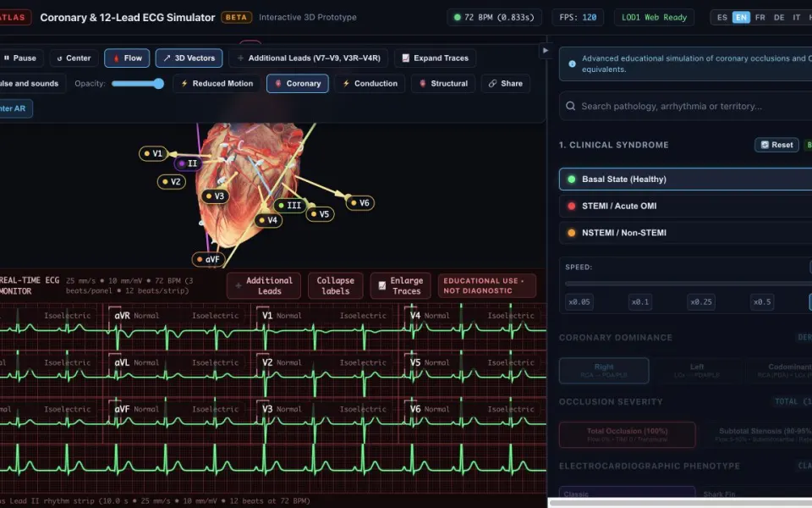Click the aVF lead marker on heart
The image size is (812, 508).
[208, 259]
